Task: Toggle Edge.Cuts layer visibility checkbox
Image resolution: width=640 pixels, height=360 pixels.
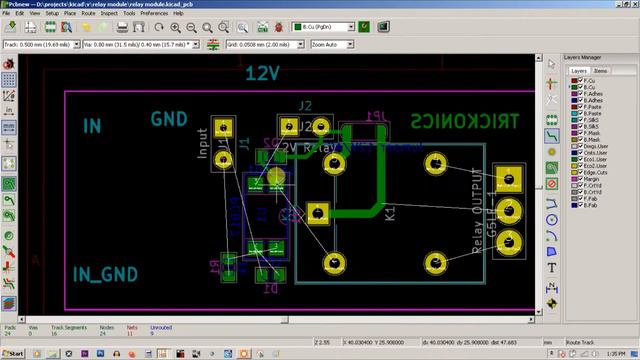Action: pos(580,172)
